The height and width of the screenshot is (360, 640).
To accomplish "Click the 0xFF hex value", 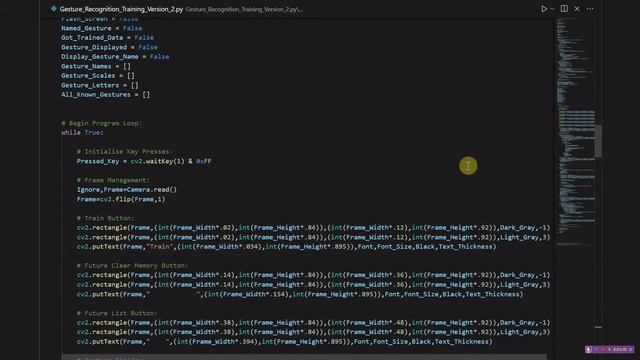I will 204,161.
